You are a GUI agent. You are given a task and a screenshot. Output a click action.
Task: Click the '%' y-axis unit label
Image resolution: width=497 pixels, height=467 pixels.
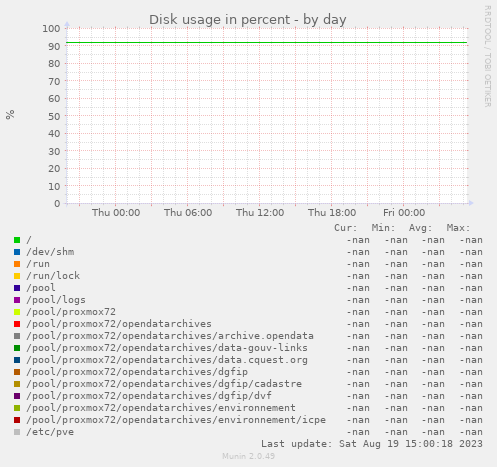click(x=10, y=114)
